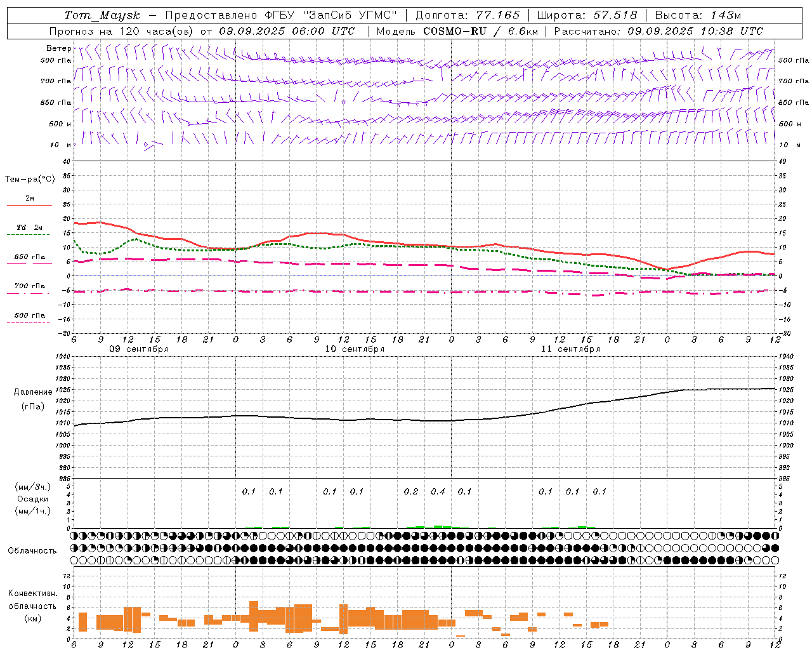Click the Рассчитано: 09.09.2025 10:38 UTC timestamp
812x650 pixels.
[658, 31]
